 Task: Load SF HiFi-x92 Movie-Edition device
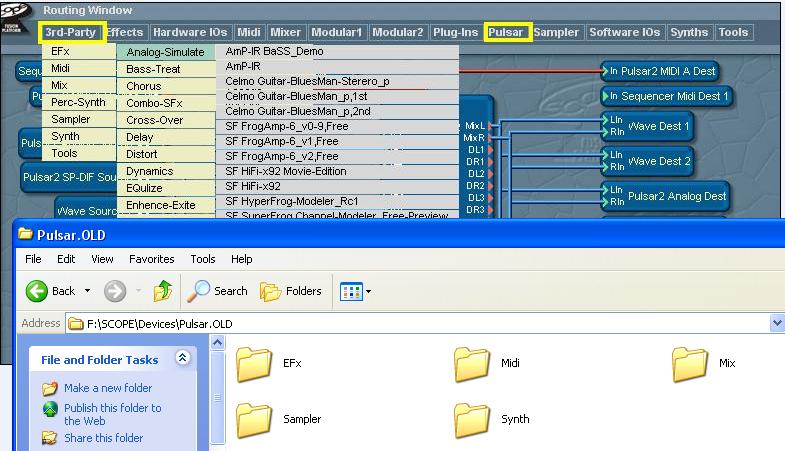coord(337,172)
